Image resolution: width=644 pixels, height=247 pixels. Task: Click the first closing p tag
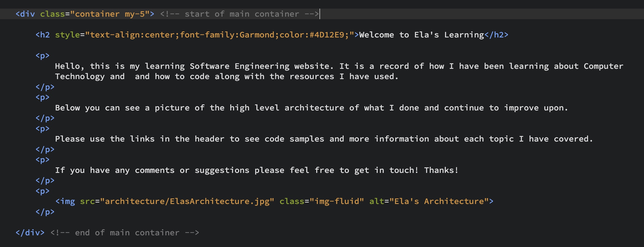pyautogui.click(x=45, y=87)
